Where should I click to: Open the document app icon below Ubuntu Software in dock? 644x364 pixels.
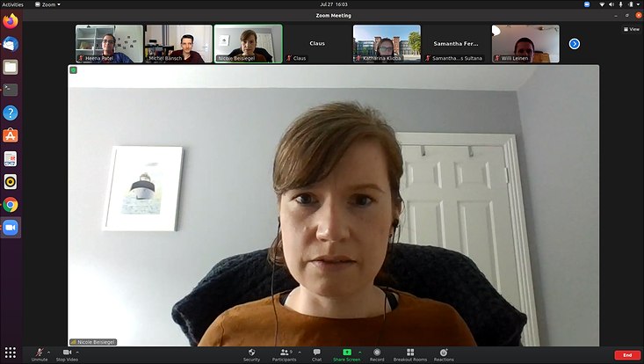tap(11, 158)
